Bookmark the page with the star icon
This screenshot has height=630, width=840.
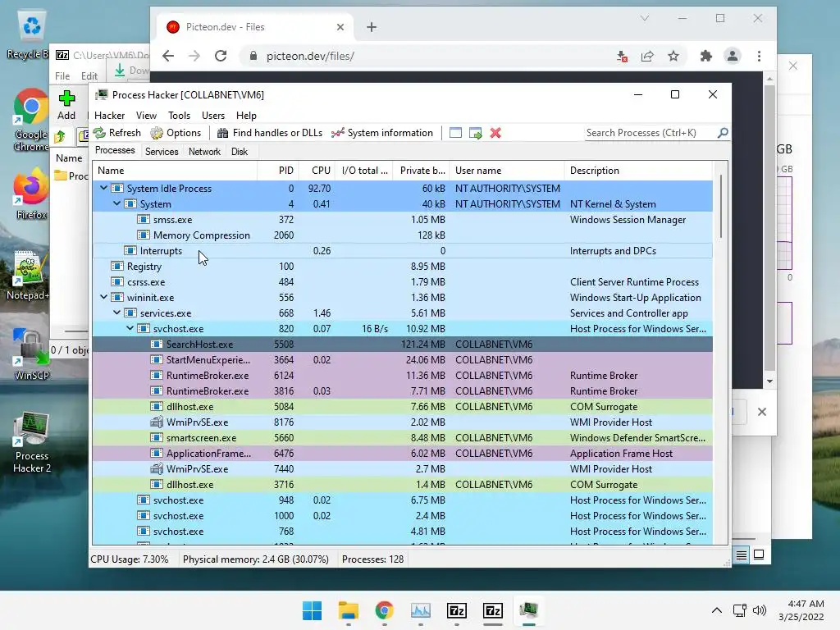pos(673,56)
